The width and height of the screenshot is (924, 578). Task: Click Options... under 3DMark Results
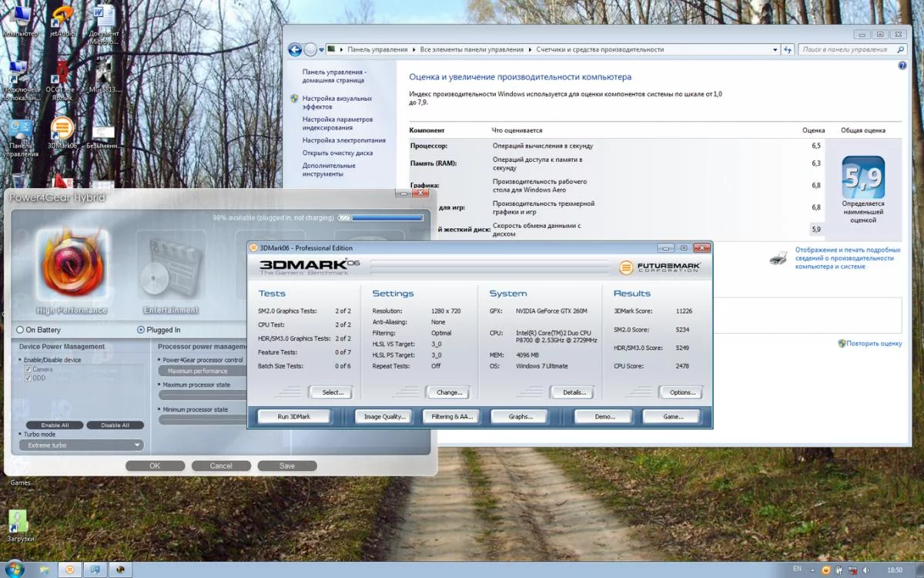pos(682,392)
